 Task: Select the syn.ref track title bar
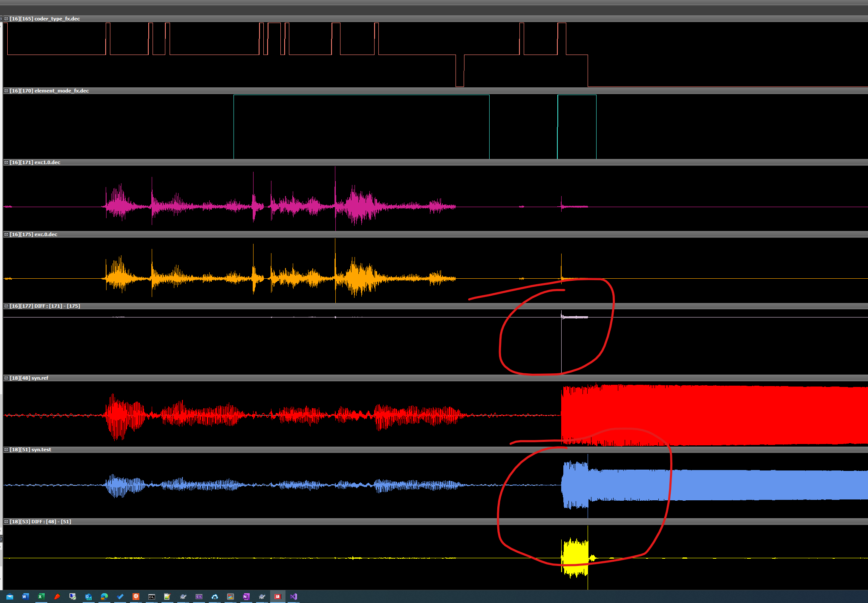pyautogui.click(x=29, y=378)
